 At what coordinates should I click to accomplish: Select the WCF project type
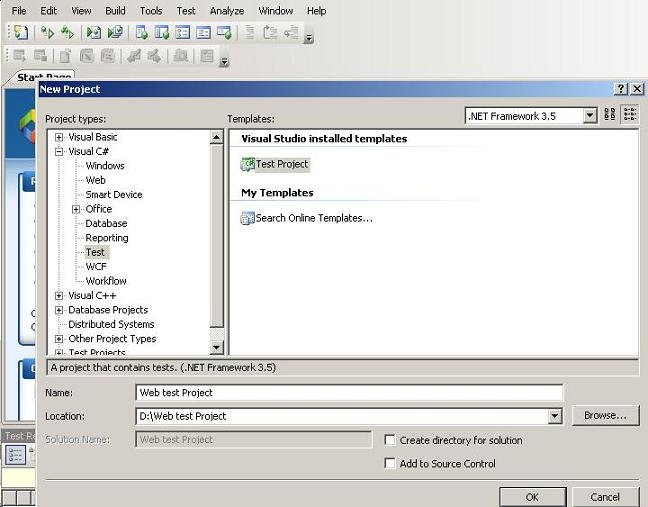coord(96,267)
